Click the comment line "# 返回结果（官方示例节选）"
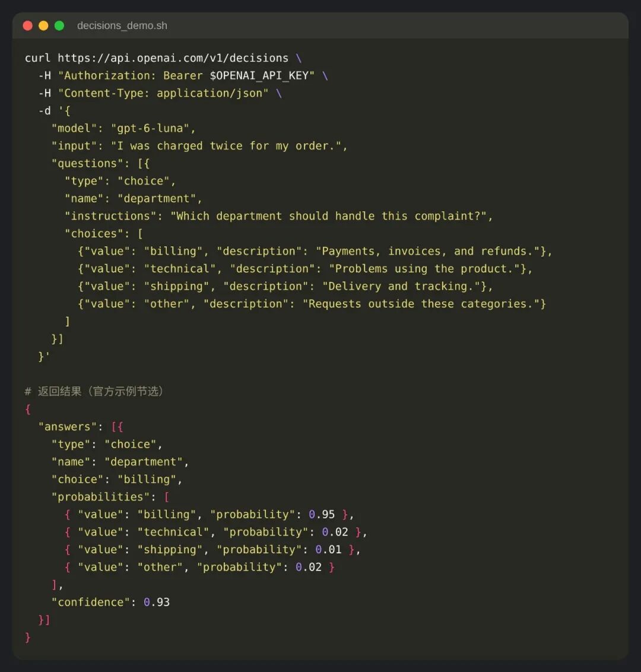The width and height of the screenshot is (641, 672). (x=94, y=391)
